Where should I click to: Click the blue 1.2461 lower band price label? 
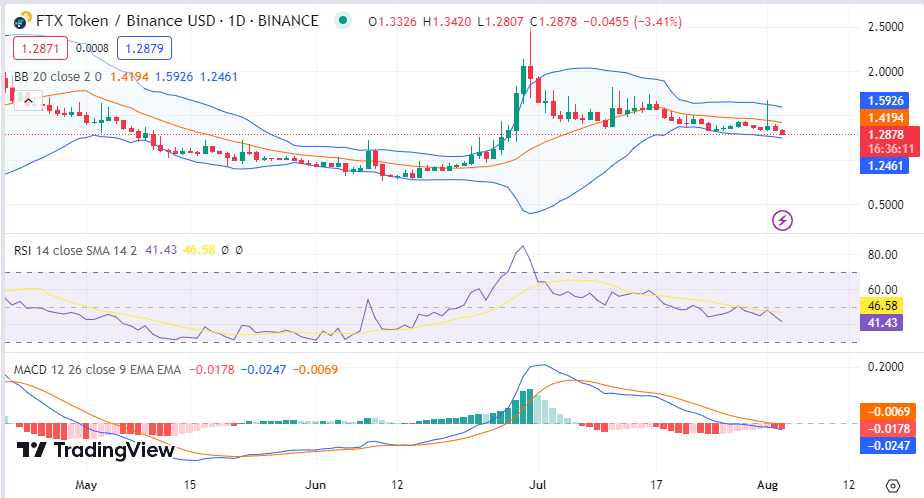[885, 166]
